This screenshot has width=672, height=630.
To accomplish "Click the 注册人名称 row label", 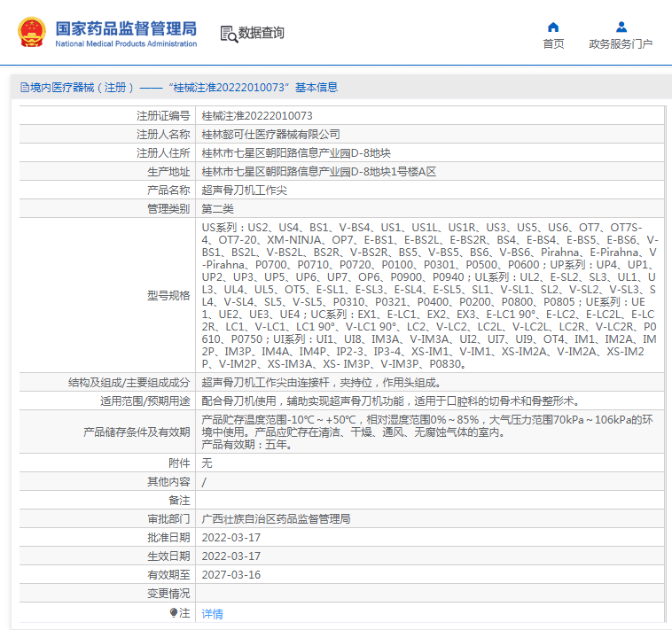I will [163, 135].
